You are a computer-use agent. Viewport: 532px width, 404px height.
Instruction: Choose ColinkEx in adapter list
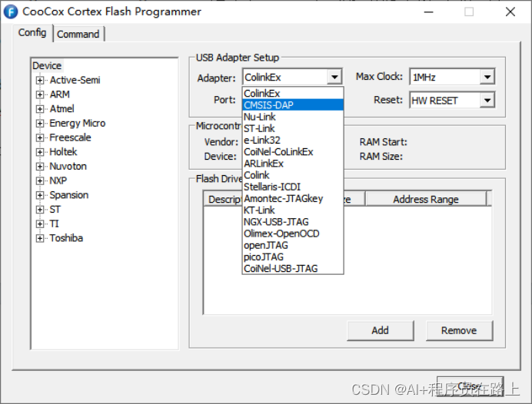tap(293, 94)
